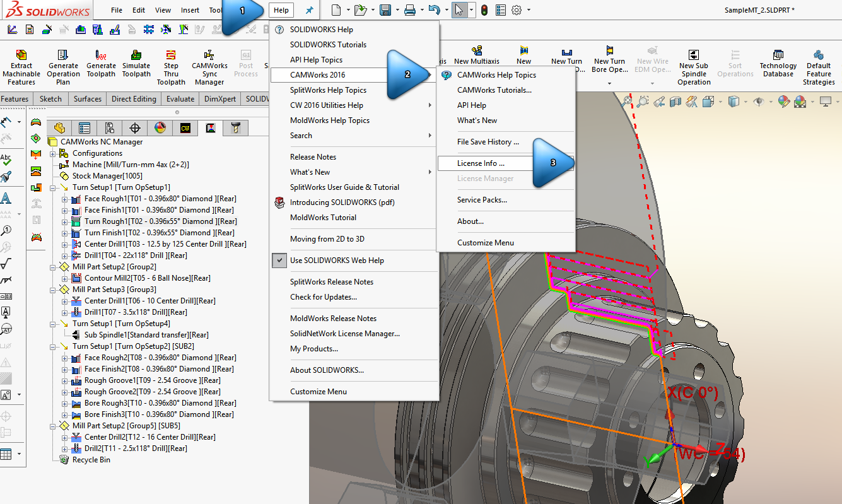Click Simulate Toolpath icon
The height and width of the screenshot is (504, 842).
point(136,56)
